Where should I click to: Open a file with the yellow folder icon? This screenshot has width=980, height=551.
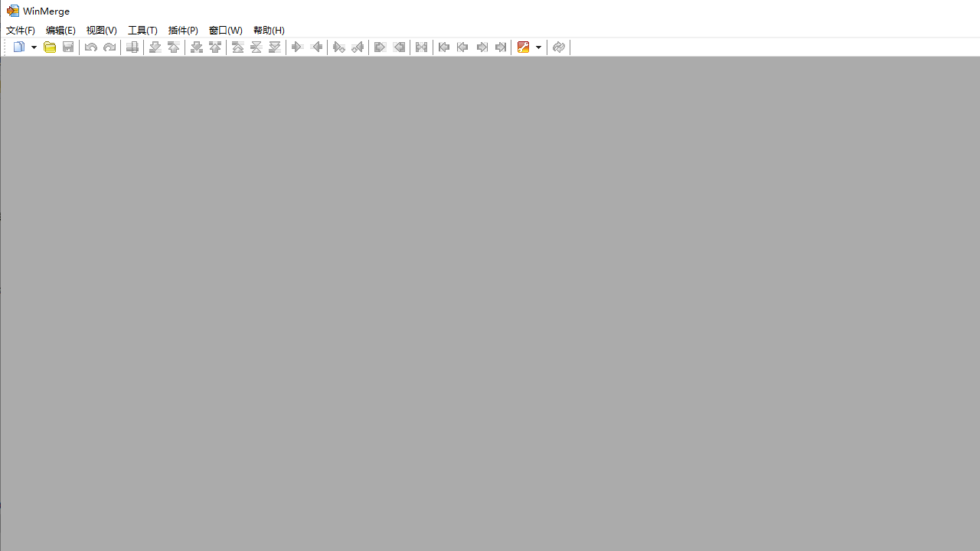[50, 47]
